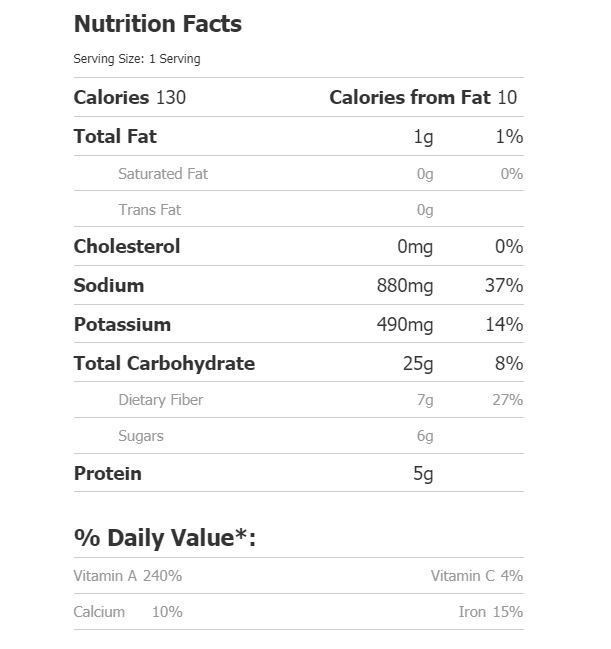
Task: Click the Trans Fat row label
Action: coord(150,210)
